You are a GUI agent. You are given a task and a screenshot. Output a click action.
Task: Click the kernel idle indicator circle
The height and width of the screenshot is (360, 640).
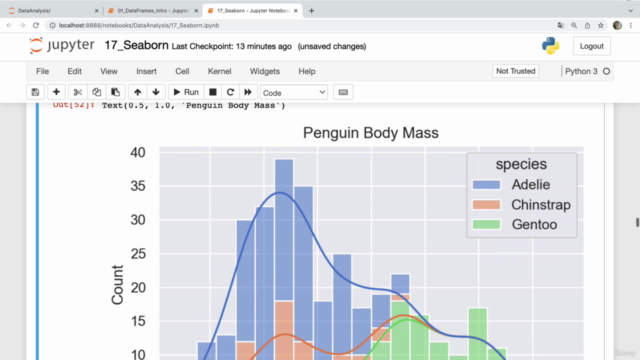click(607, 71)
